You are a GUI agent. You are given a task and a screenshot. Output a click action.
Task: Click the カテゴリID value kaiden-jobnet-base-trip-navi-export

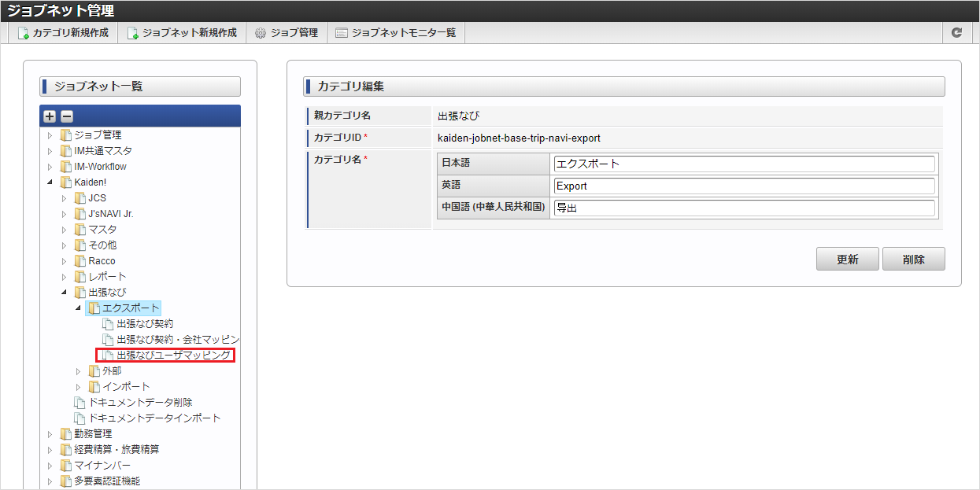click(x=519, y=138)
